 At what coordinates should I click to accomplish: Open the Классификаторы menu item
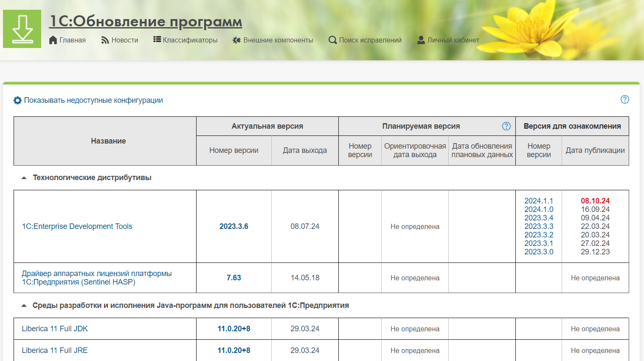tap(190, 40)
